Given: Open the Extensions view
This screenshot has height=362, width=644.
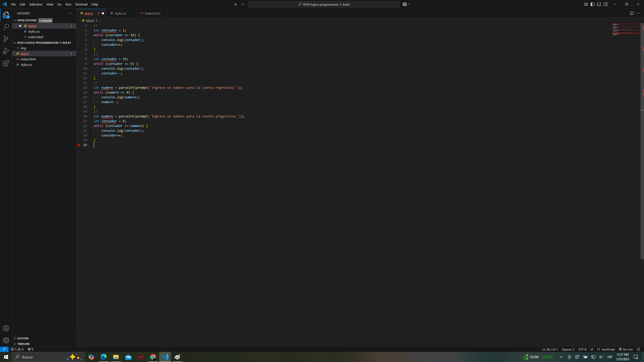Looking at the screenshot, I should point(6,63).
